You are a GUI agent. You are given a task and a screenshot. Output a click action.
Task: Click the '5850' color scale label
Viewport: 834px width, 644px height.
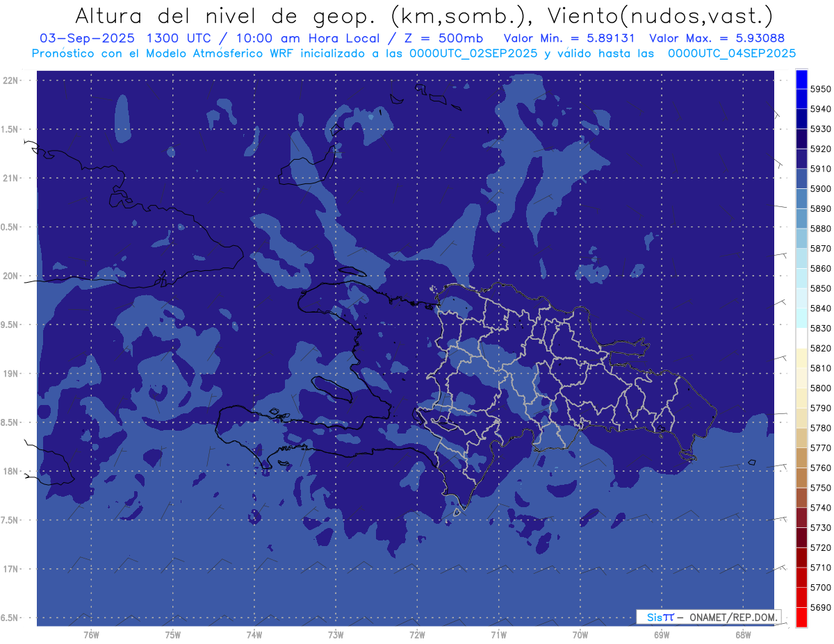pyautogui.click(x=820, y=288)
